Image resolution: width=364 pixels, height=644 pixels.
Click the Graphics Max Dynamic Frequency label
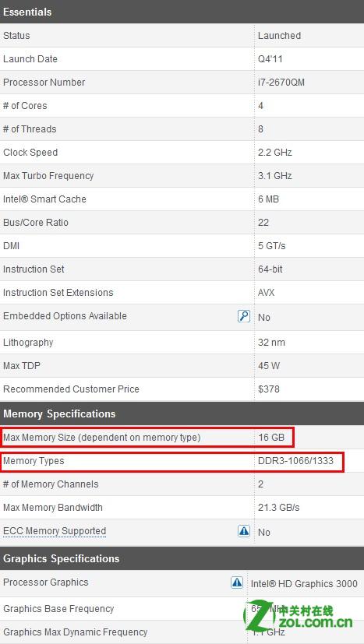pyautogui.click(x=76, y=632)
